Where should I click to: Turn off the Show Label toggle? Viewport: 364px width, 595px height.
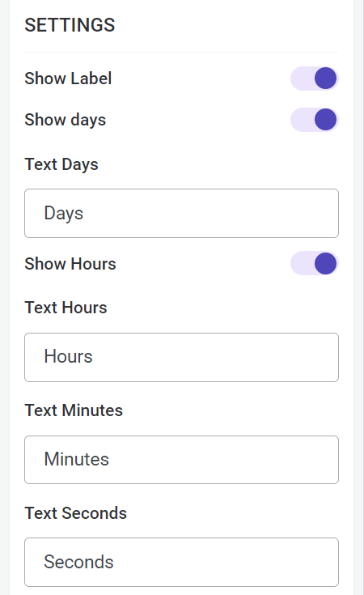tap(315, 79)
